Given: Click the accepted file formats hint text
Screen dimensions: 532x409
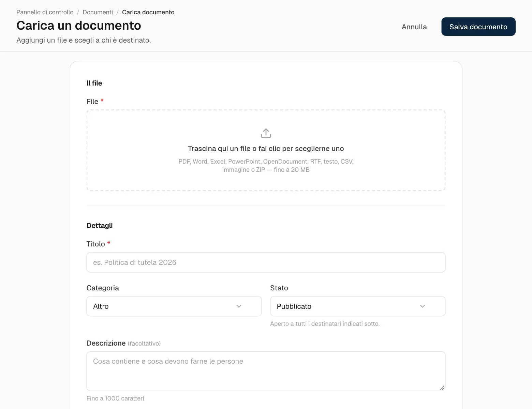Looking at the screenshot, I should pos(266,166).
